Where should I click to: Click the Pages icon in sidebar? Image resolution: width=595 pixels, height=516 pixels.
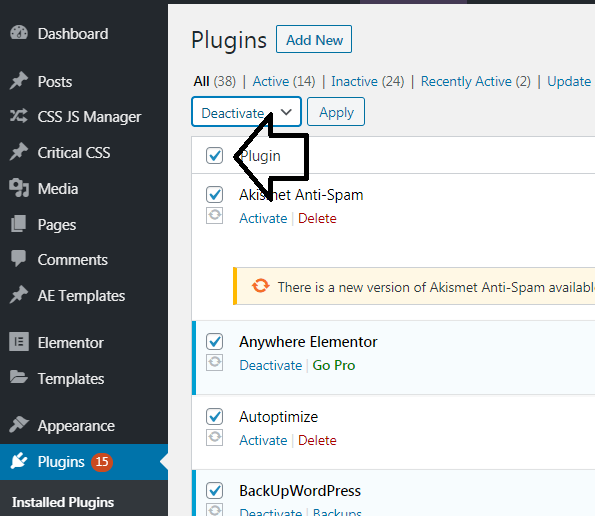tap(19, 224)
